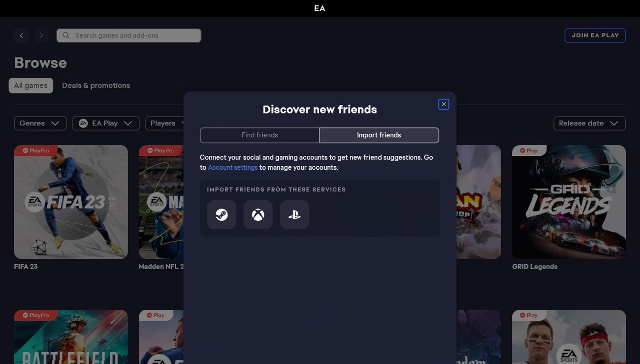The image size is (640, 364).
Task: Select the Import friends tab
Action: pyautogui.click(x=379, y=135)
